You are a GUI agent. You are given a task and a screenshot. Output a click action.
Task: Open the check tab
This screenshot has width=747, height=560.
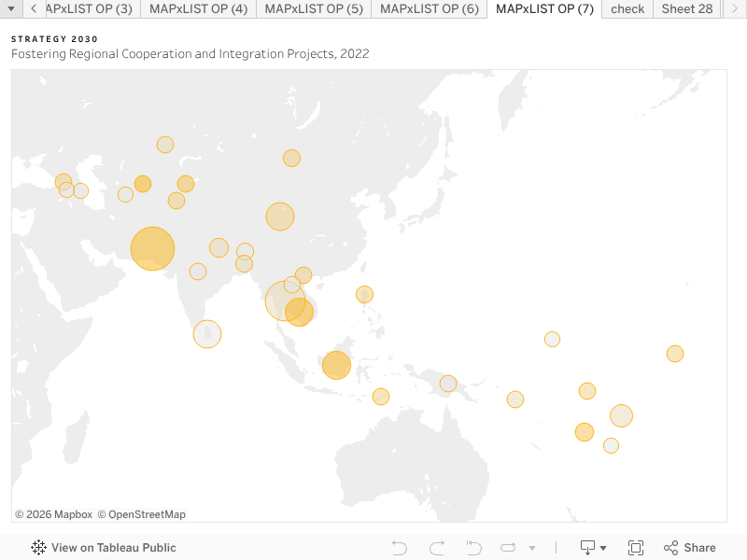(x=627, y=9)
